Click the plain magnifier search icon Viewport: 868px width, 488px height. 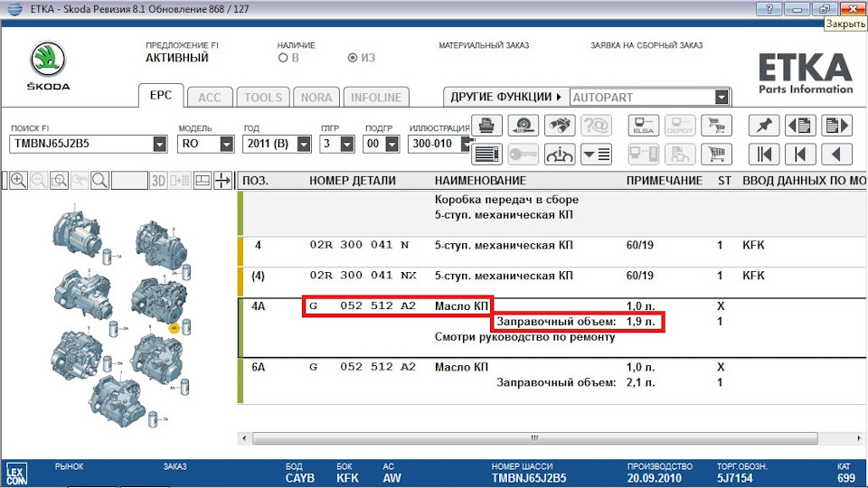click(x=99, y=181)
